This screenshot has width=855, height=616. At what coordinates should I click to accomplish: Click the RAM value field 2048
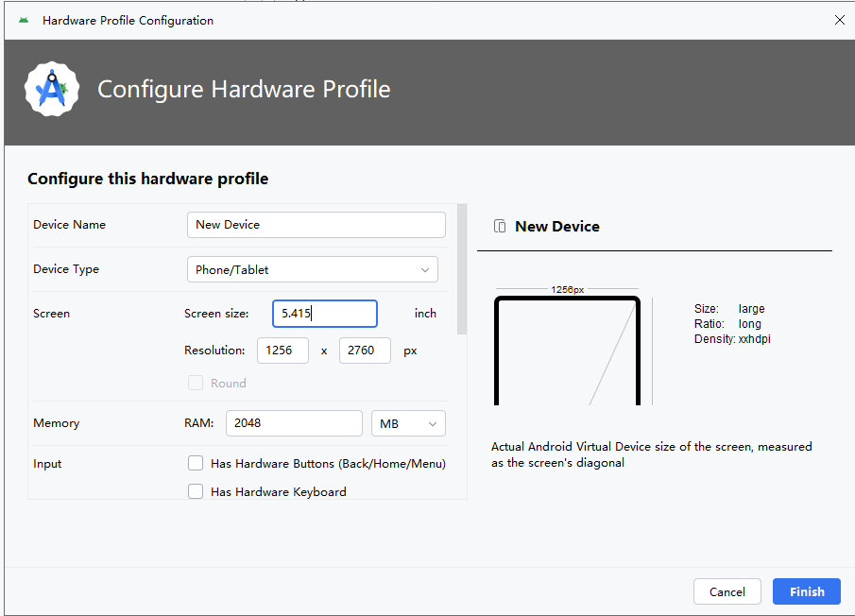click(x=294, y=423)
